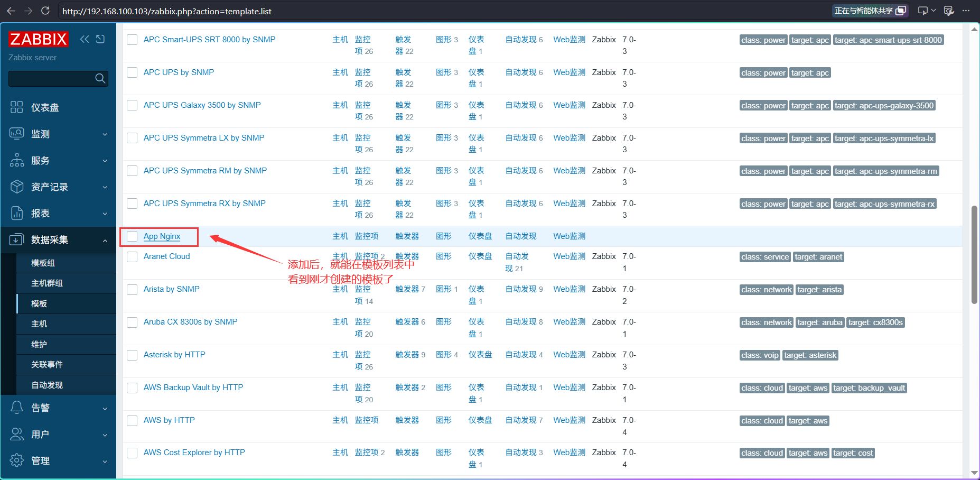Click the 数据采集 data collection icon

17,239
